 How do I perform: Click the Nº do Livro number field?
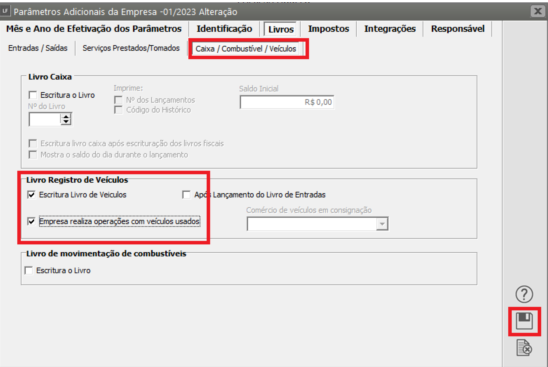click(x=45, y=119)
